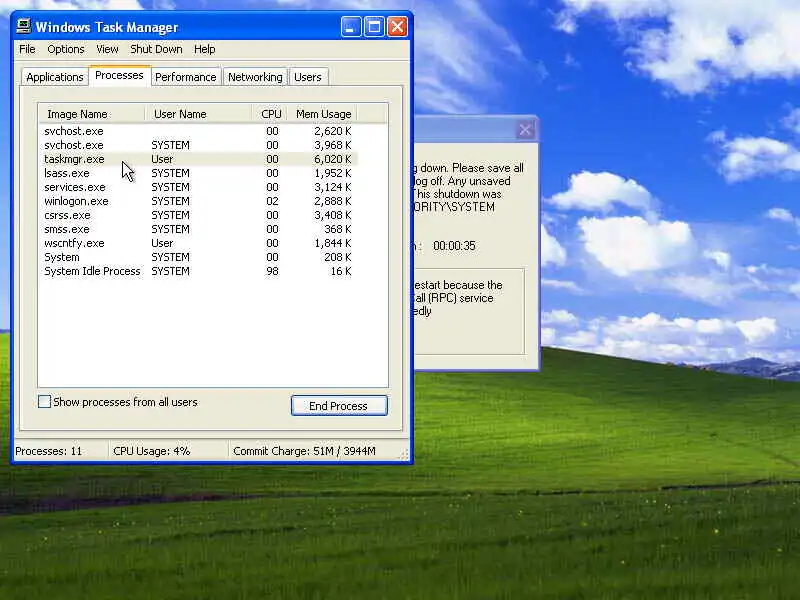Open the View menu

[107, 49]
